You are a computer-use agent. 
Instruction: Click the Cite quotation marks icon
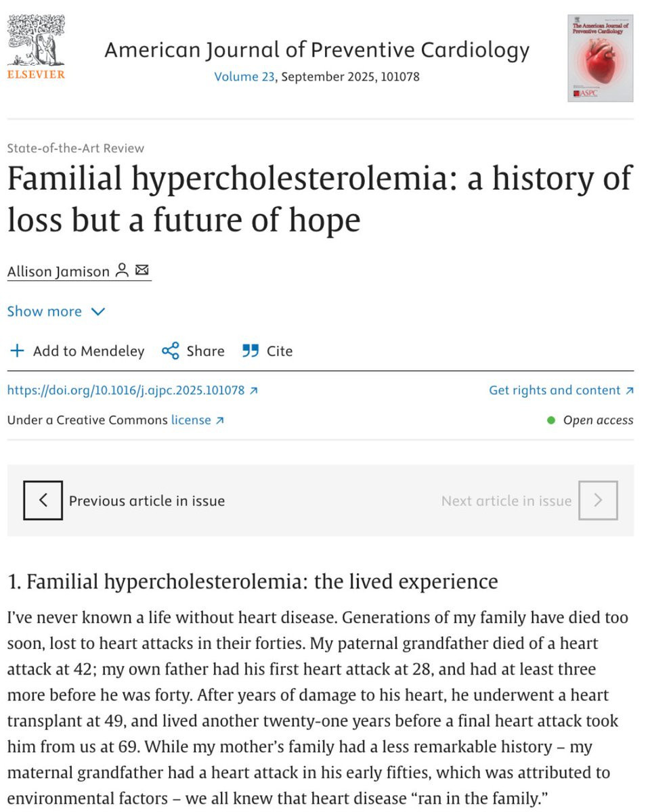pos(251,351)
